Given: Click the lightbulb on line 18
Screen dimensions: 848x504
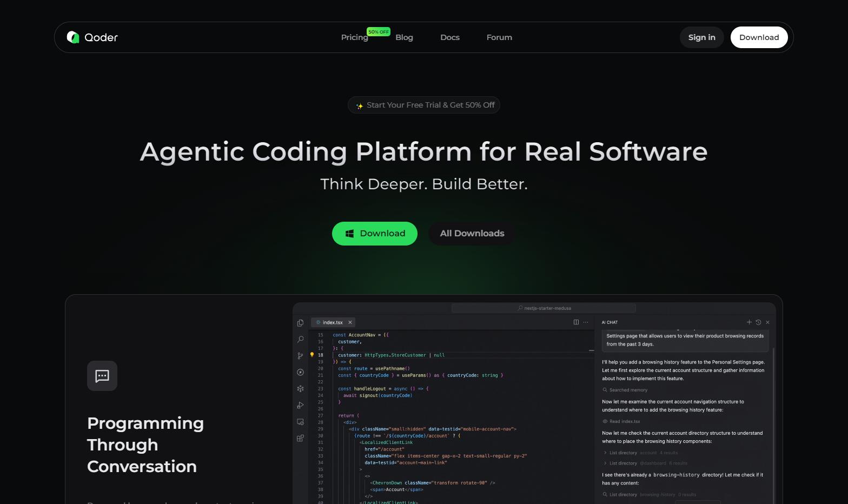Looking at the screenshot, I should (312, 355).
